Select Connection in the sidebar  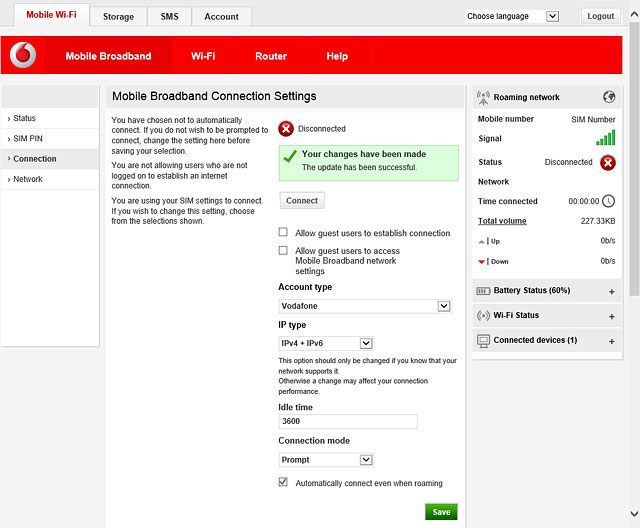coord(50,159)
